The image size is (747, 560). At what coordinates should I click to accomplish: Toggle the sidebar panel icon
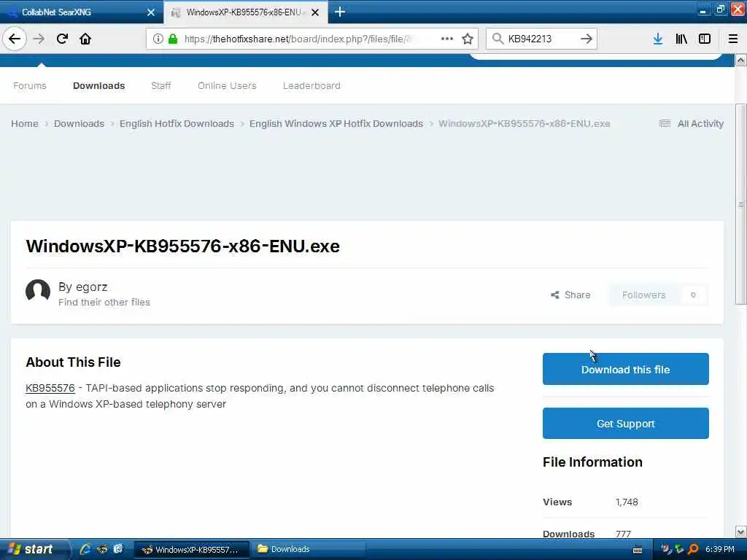point(705,39)
